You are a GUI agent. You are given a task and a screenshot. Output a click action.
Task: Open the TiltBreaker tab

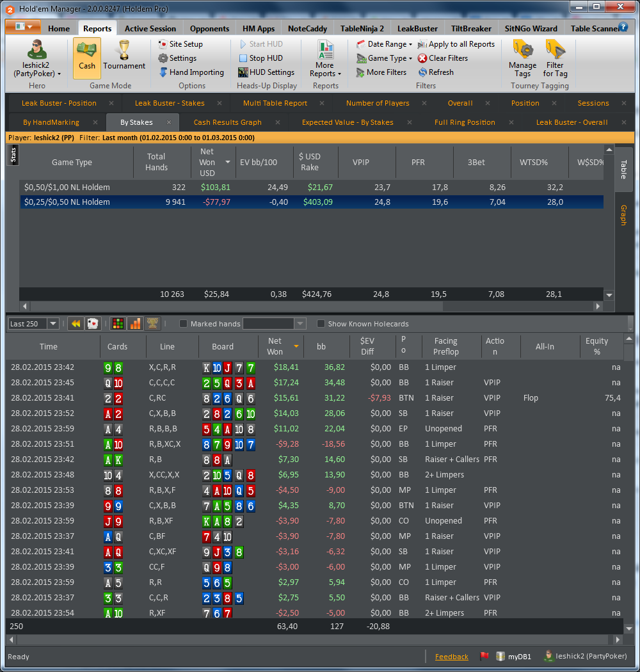point(471,28)
